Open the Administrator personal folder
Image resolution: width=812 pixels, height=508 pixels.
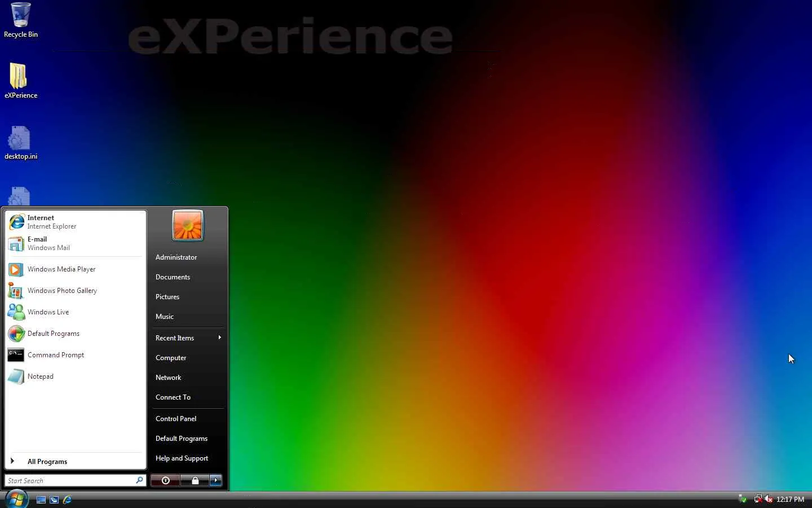pyautogui.click(x=188, y=257)
